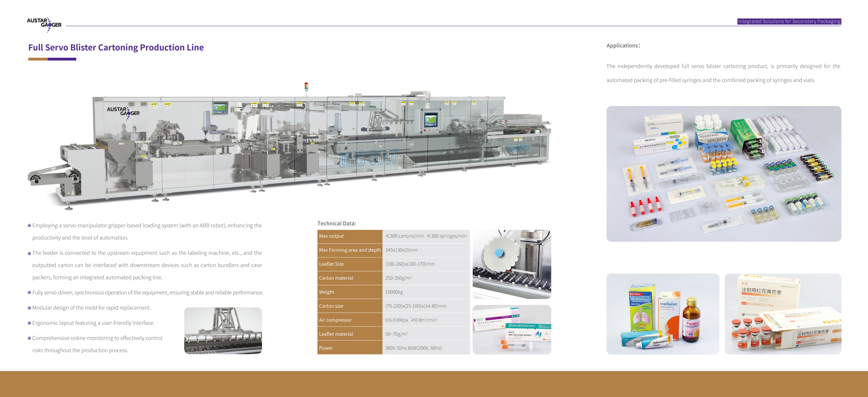868x397 pixels.
Task: Click the bullet icon before 'Employing a servo-manipulator'
Action: click(29, 226)
